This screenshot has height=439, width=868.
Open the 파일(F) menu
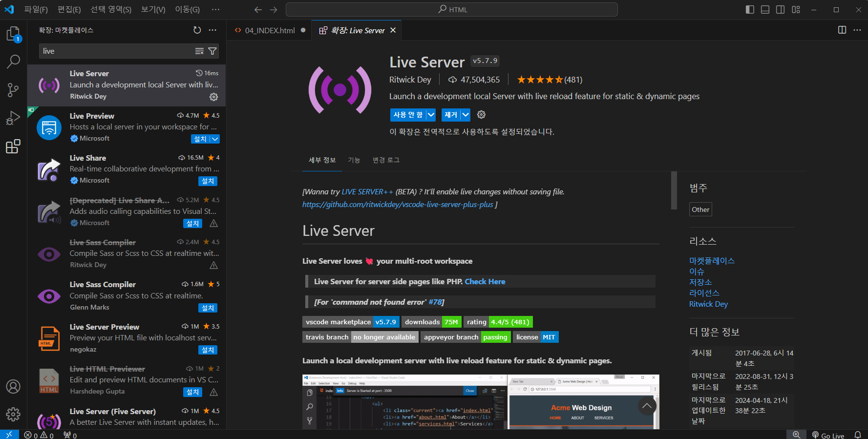[36, 10]
